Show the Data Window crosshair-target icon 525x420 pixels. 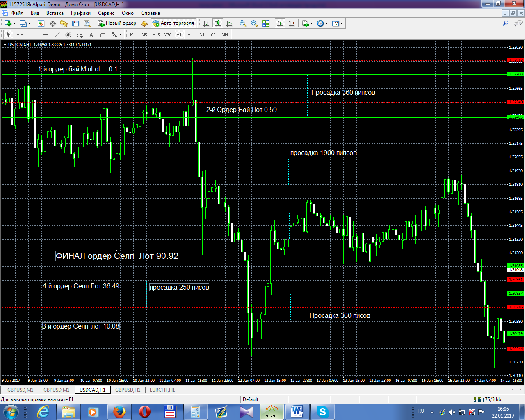(52, 23)
